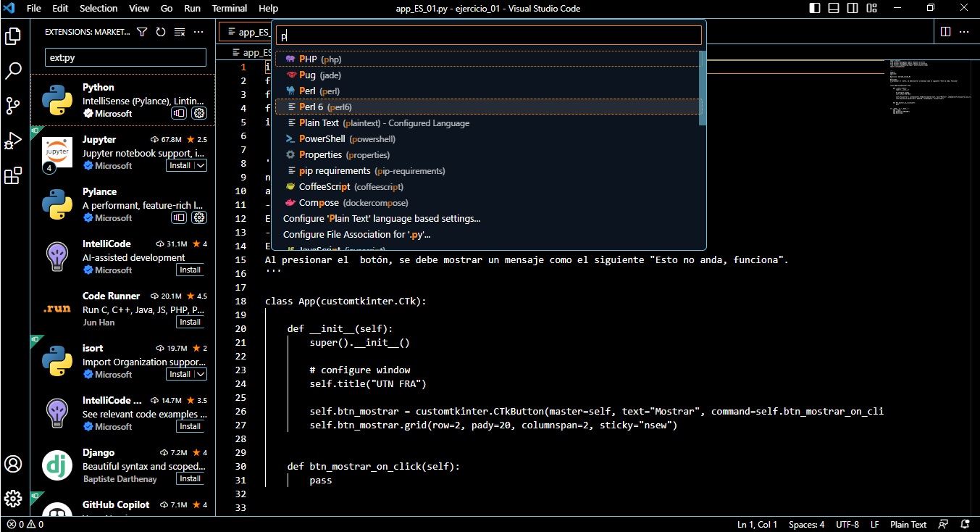Open the Edit menu

pyautogui.click(x=60, y=8)
